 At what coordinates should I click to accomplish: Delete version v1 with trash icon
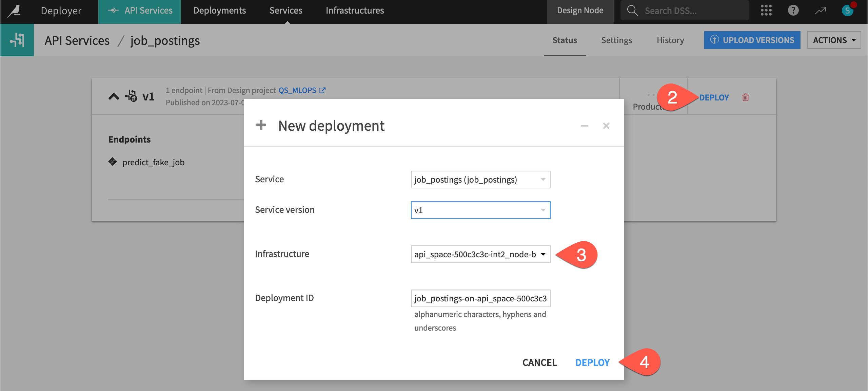[745, 97]
